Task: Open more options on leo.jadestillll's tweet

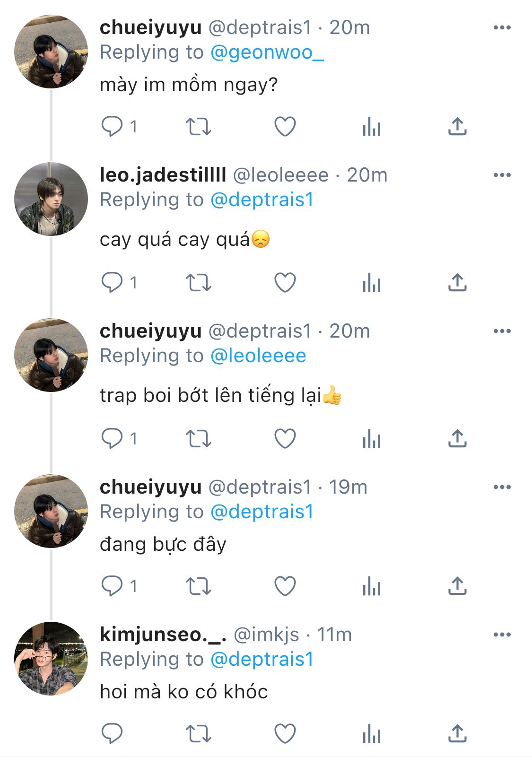Action: pos(502,175)
